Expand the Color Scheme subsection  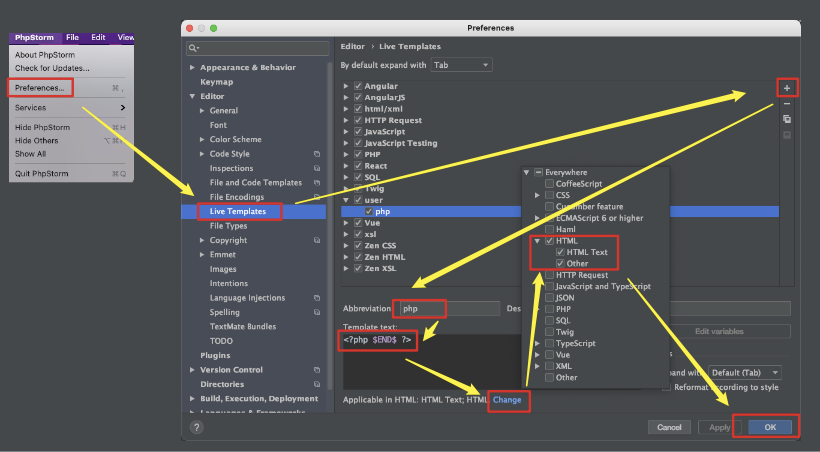pos(202,140)
